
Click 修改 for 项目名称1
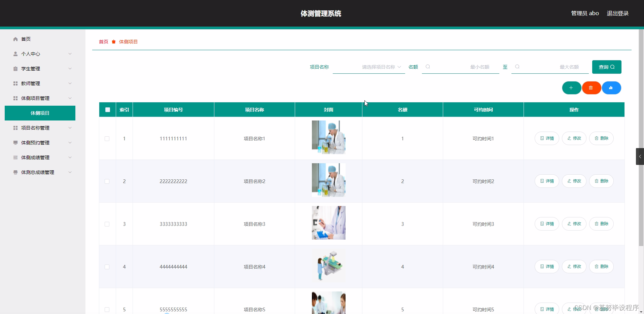point(574,138)
